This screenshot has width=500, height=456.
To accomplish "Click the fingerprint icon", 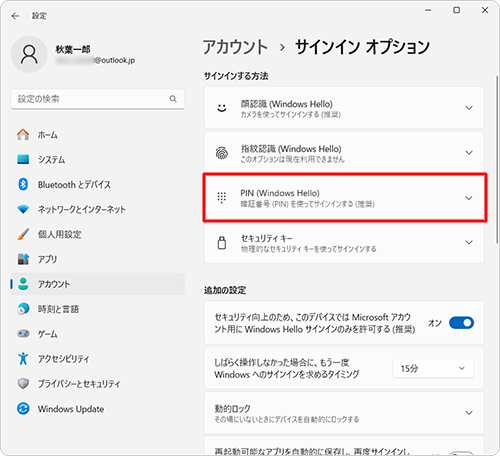I will coord(222,153).
